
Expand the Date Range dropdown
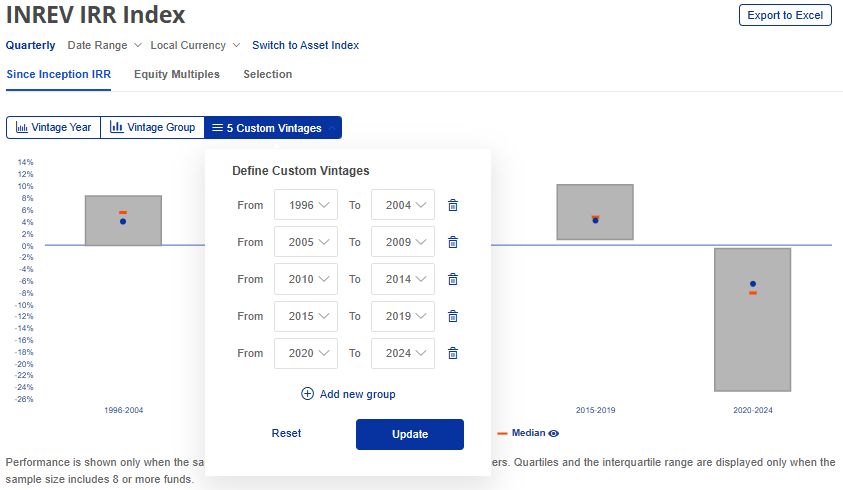[104, 45]
